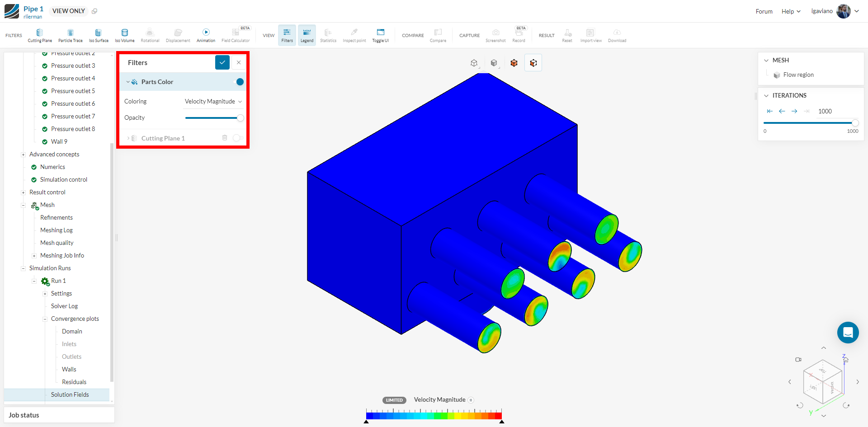Rotate view counter-clockwise with the curved arrow
Image resolution: width=868 pixels, height=427 pixels.
(800, 405)
